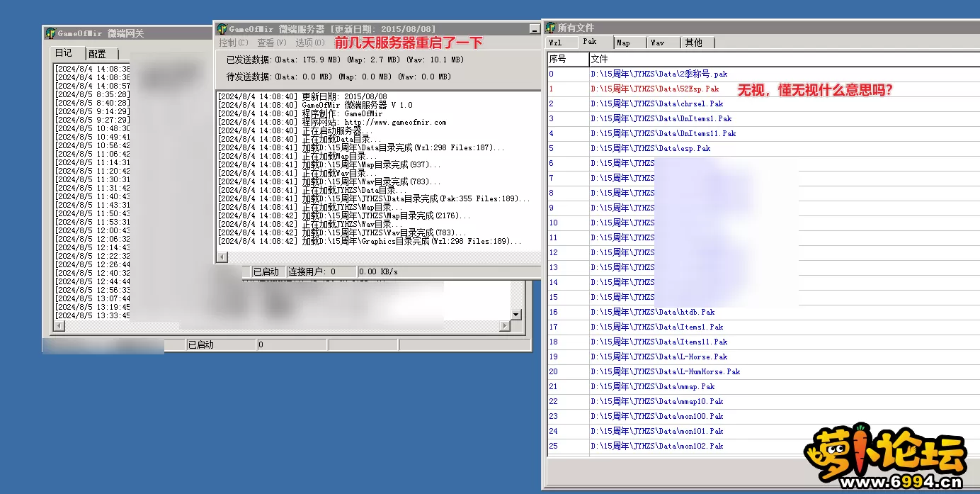Viewport: 980px width, 494px height.
Task: Click gateway log entry 2024/8/5 13:33:45
Action: (x=93, y=315)
